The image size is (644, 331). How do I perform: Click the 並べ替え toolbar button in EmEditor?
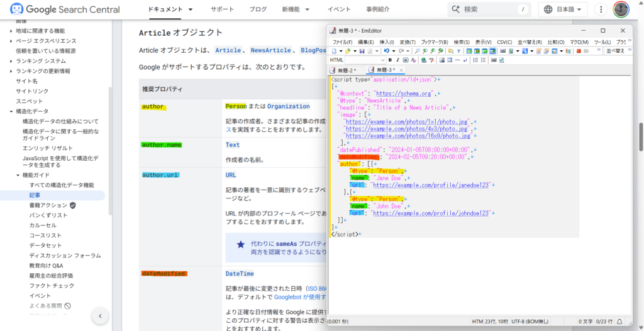[x=615, y=51]
